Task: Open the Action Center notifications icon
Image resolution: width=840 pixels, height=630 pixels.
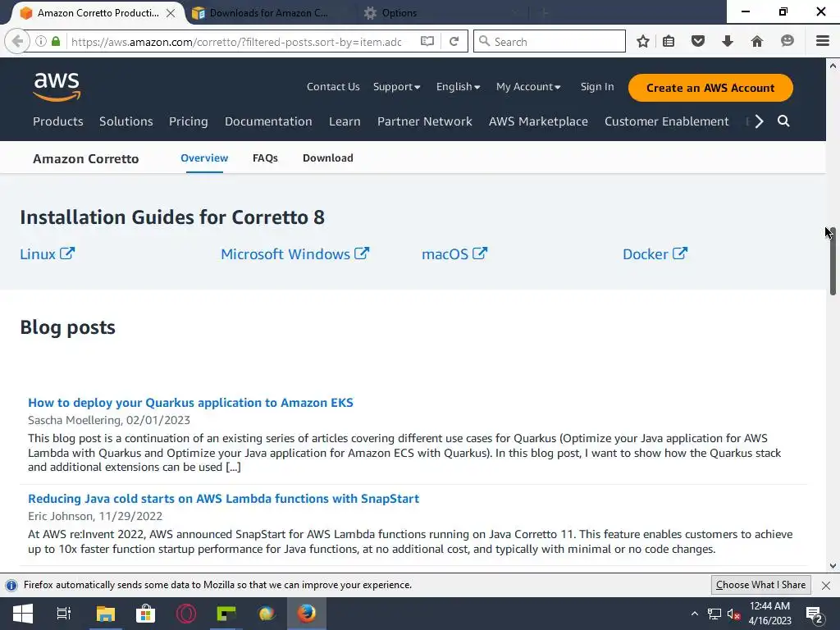Action: click(x=815, y=615)
